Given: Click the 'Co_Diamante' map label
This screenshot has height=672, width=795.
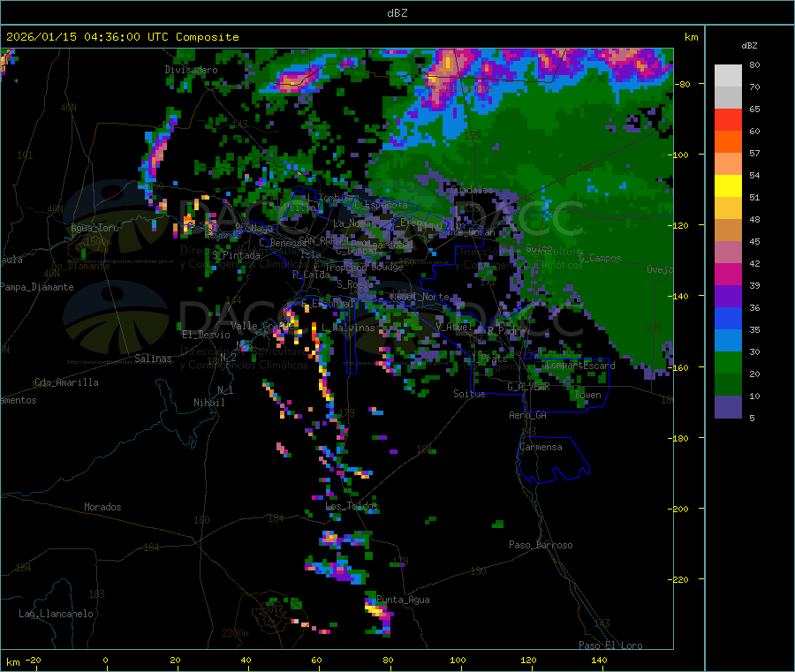Looking at the screenshot, I should 80,266.
